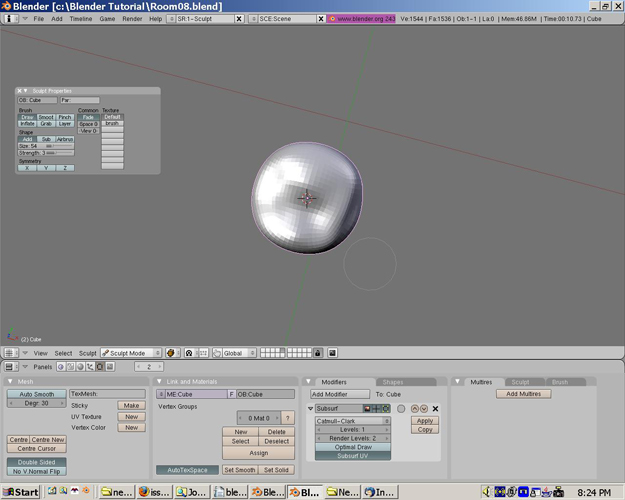The width and height of the screenshot is (625, 500).
Task: Switch to the Shapes tab
Action: [x=392, y=382]
